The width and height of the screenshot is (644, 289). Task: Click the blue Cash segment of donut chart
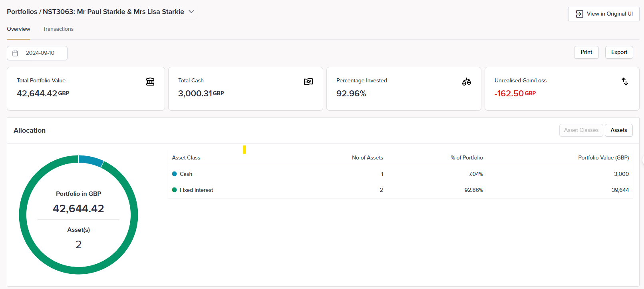[91, 160]
